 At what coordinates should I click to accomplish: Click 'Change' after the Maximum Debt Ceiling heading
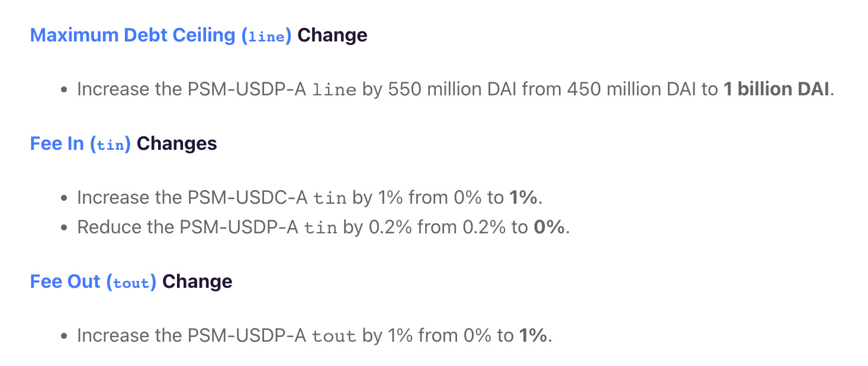[332, 35]
